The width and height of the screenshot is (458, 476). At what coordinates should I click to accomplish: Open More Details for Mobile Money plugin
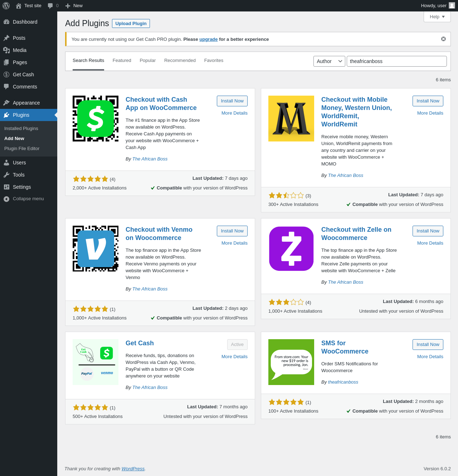pos(430,113)
